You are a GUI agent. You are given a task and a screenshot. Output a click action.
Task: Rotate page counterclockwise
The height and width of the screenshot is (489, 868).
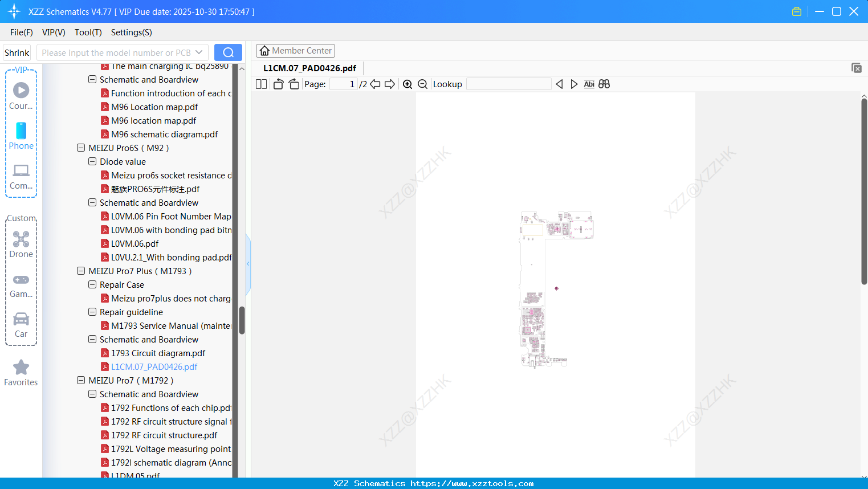[278, 84]
